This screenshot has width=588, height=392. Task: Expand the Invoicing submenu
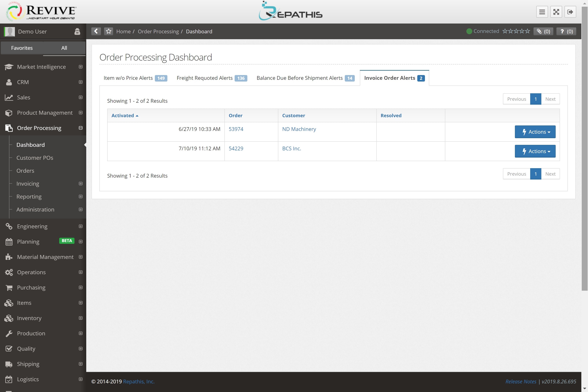81,183
